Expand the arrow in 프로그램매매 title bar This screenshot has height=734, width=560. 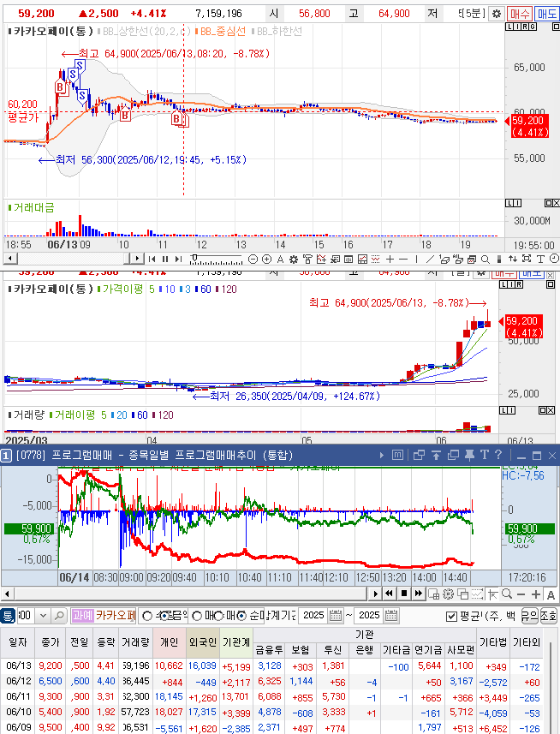tap(382, 455)
